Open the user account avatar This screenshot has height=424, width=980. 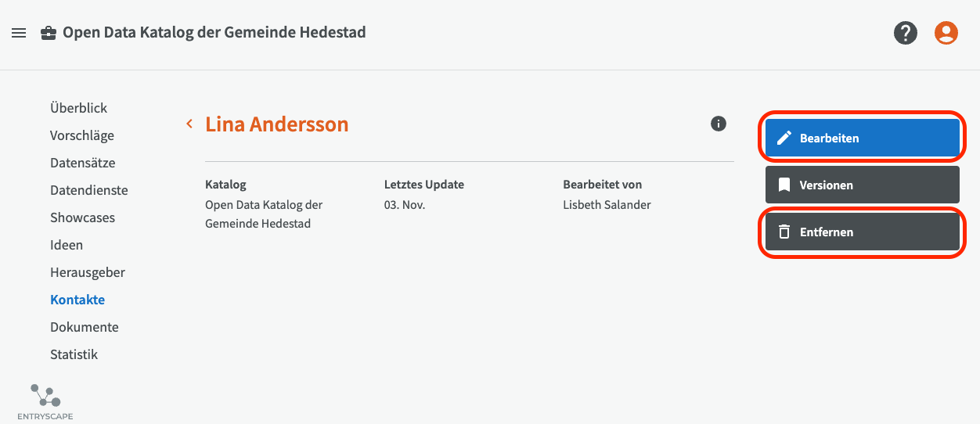(x=946, y=33)
